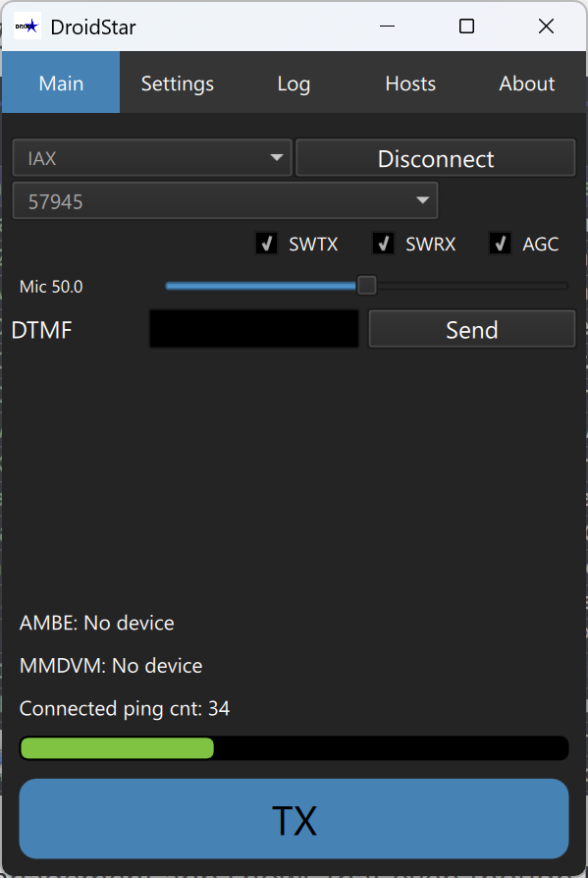Enable the SWTX checkbox

(x=265, y=244)
